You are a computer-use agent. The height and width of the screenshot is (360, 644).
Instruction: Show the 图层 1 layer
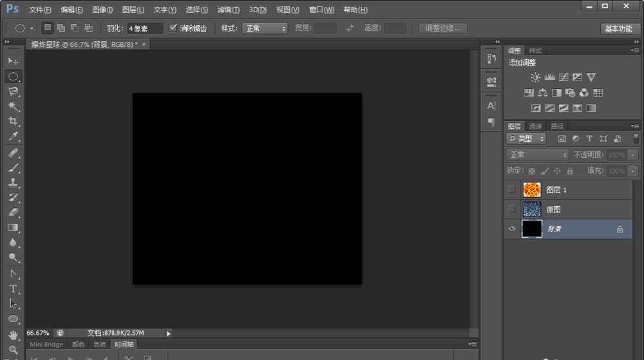[x=512, y=190]
